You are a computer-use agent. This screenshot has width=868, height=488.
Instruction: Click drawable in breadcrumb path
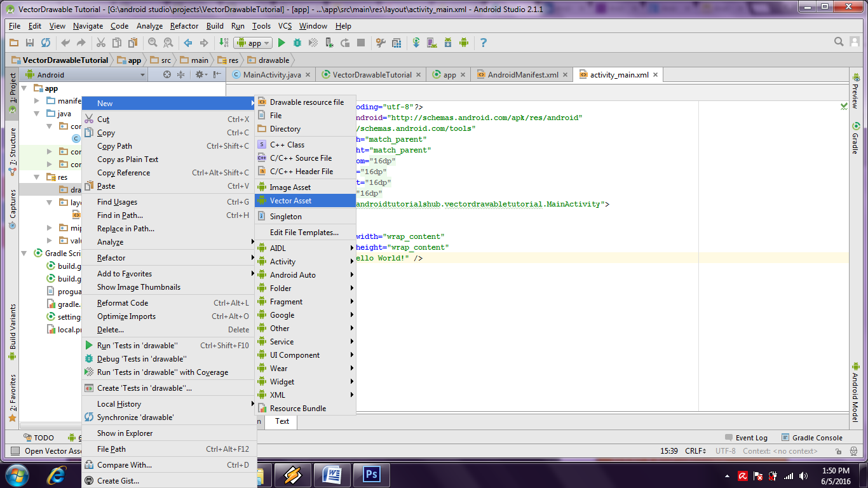[269, 60]
